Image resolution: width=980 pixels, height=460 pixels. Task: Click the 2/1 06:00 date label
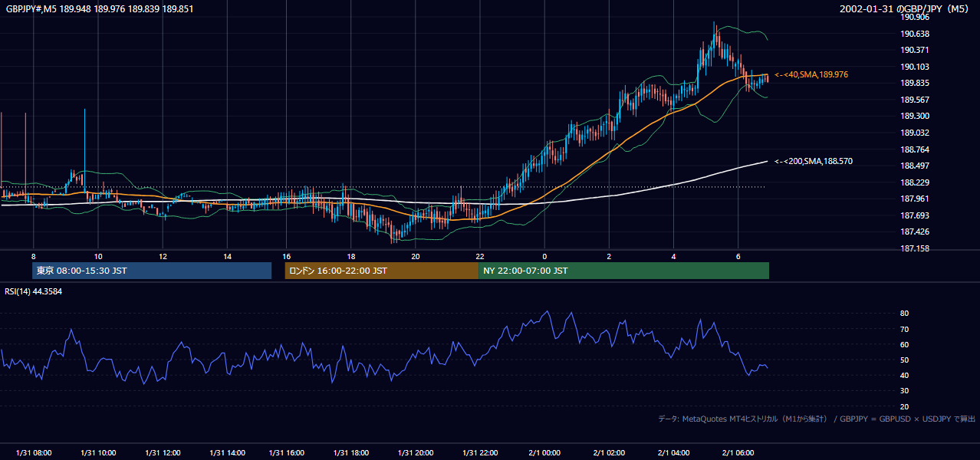[738, 453]
